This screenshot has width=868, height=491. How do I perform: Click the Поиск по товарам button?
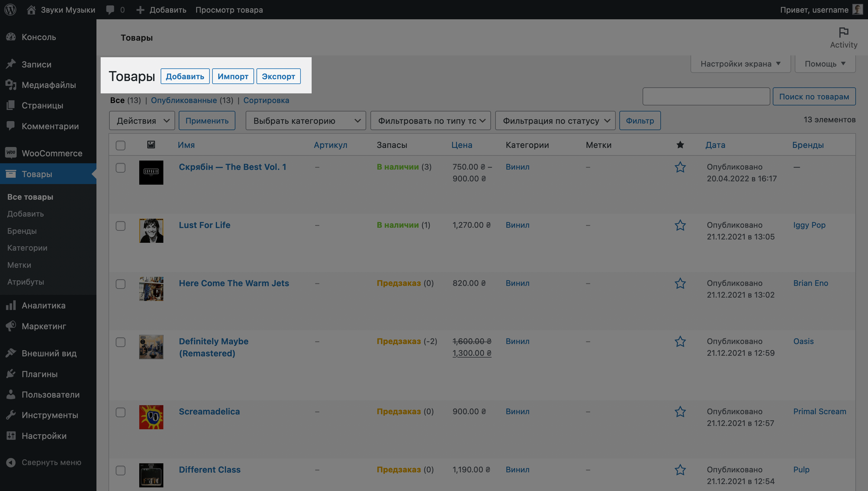point(814,96)
